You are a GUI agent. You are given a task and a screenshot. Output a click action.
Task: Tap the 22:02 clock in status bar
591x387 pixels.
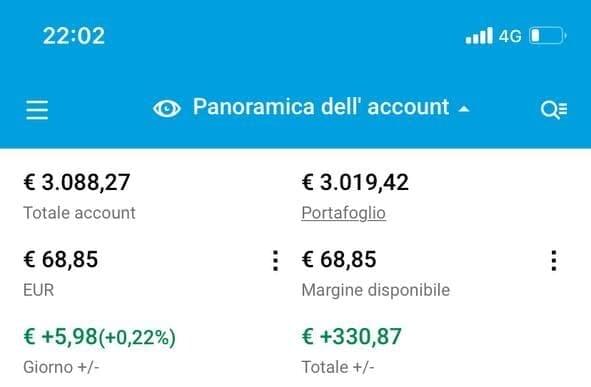74,36
